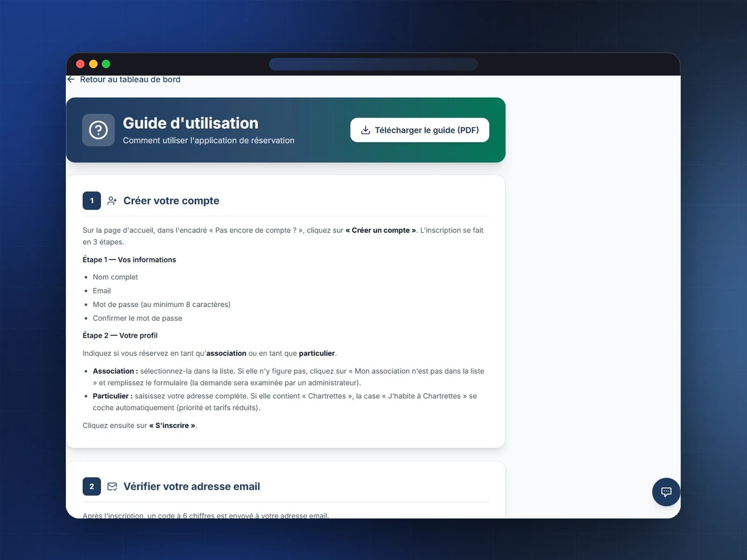Viewport: 747px width, 560px height.
Task: Click the browser address bar
Action: click(x=373, y=64)
